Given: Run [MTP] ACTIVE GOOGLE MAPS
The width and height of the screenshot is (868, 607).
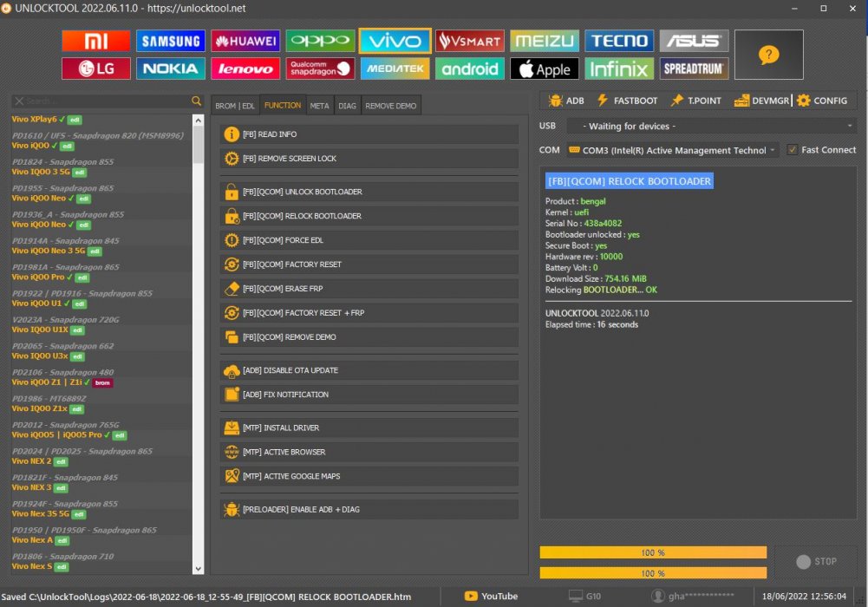Looking at the screenshot, I should (x=369, y=476).
